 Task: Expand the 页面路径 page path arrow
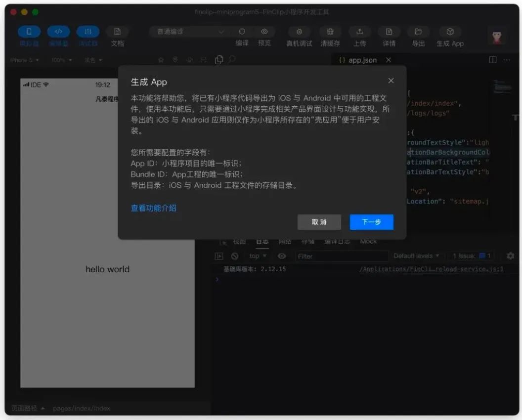coord(43,408)
